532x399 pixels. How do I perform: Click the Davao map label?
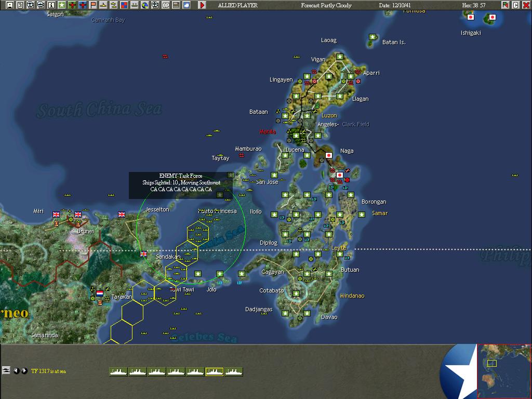click(329, 317)
